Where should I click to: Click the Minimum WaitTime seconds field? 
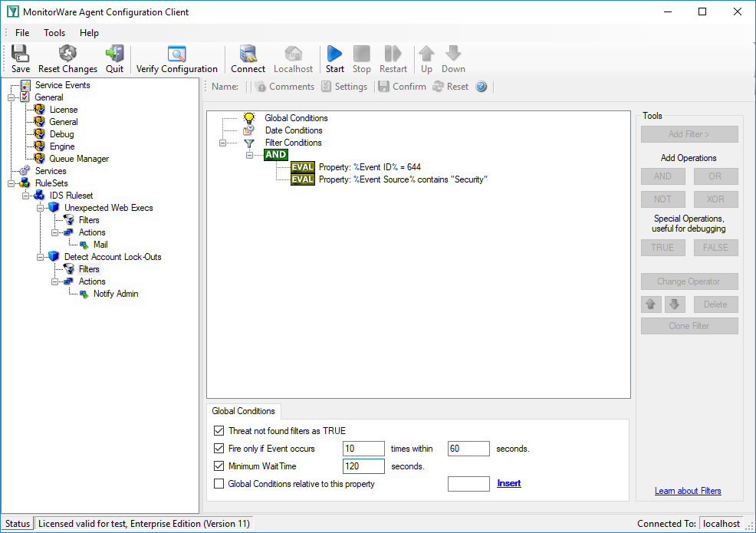point(363,466)
